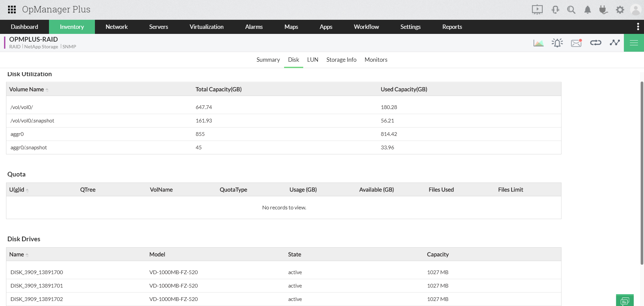Click the support headset icon
The height and width of the screenshot is (306, 644).
coord(555,10)
